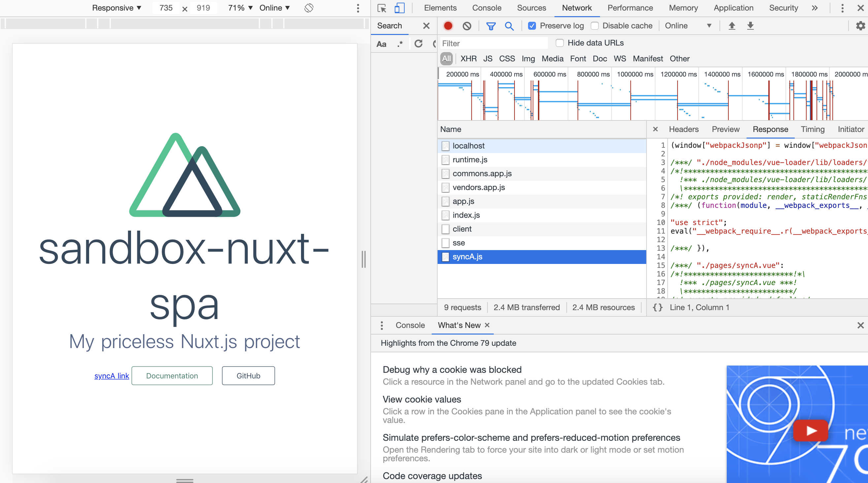Image resolution: width=868 pixels, height=483 pixels.
Task: Click the red record network log button
Action: 448,26
